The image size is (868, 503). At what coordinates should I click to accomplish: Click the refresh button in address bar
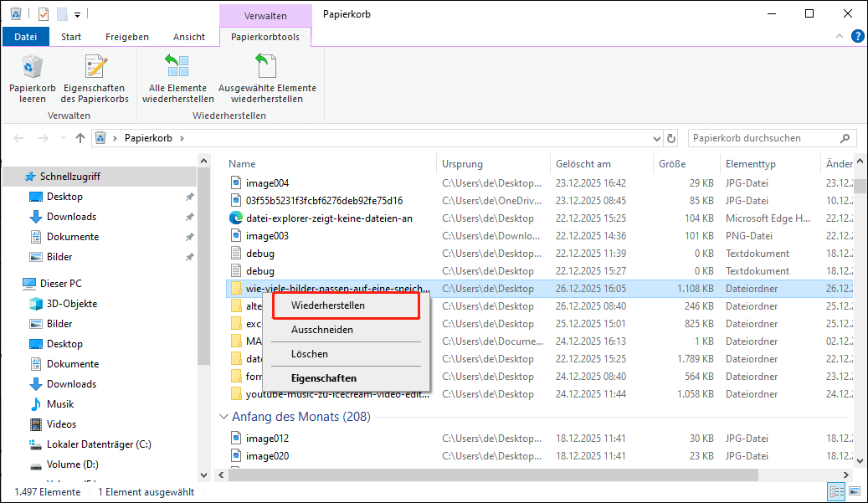point(670,138)
